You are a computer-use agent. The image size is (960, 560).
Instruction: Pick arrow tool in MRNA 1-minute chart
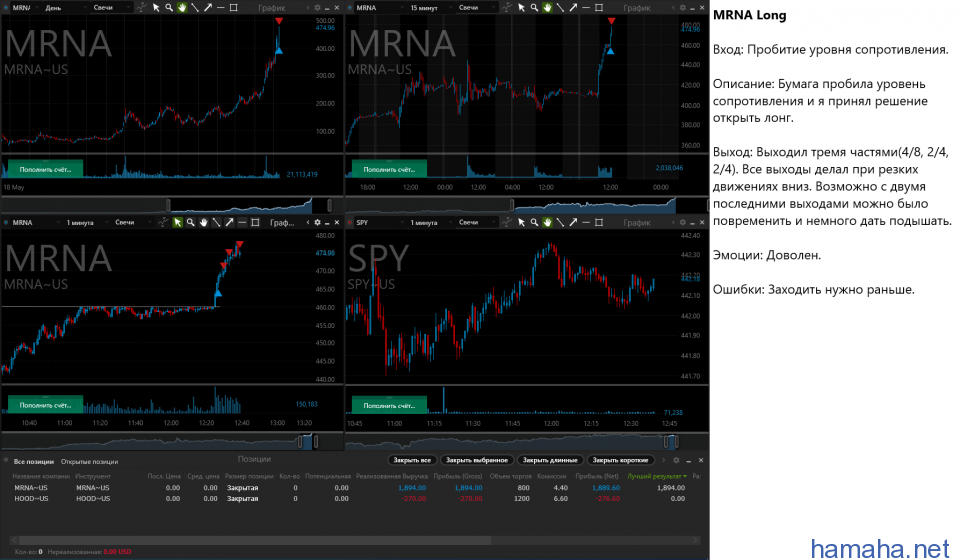tap(229, 222)
